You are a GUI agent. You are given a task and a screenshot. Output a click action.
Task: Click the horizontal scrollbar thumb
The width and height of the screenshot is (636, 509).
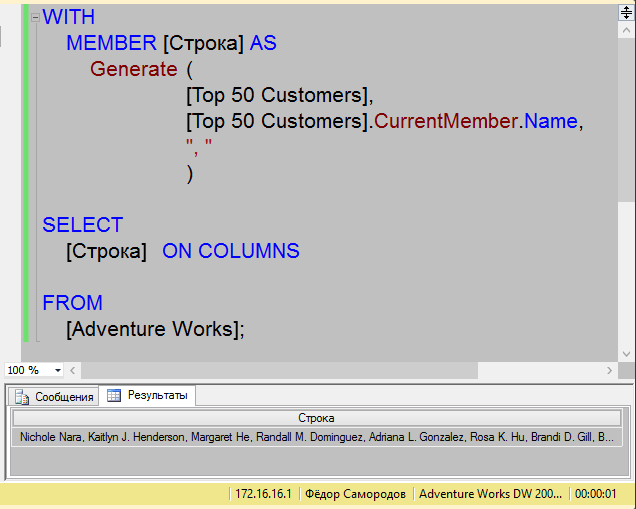(x=279, y=370)
